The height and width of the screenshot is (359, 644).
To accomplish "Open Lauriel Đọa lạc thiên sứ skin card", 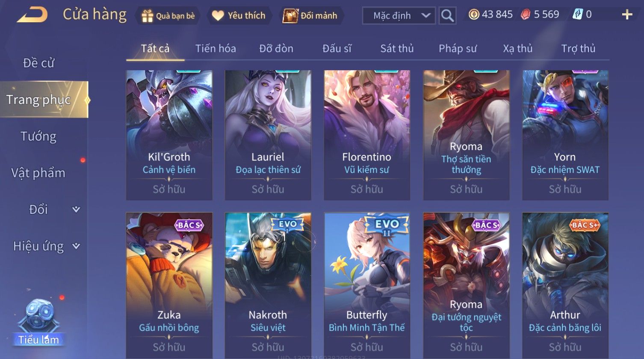I will (268, 135).
